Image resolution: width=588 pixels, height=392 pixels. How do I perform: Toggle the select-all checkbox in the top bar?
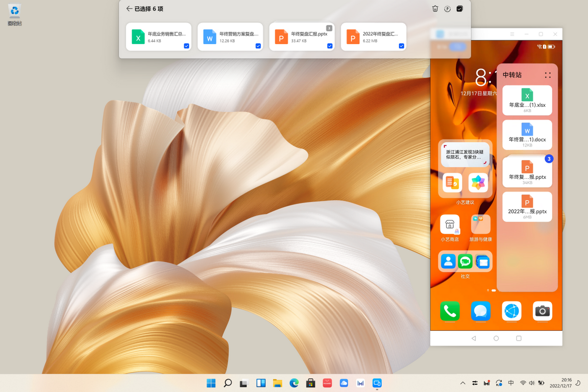(x=460, y=9)
